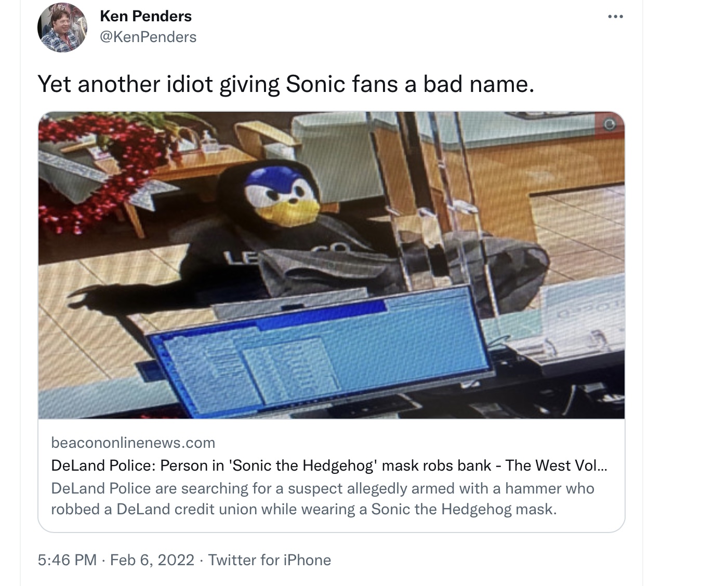This screenshot has width=728, height=586.
Task: Open the 'Twitter for iPhone' source label
Action: (269, 560)
